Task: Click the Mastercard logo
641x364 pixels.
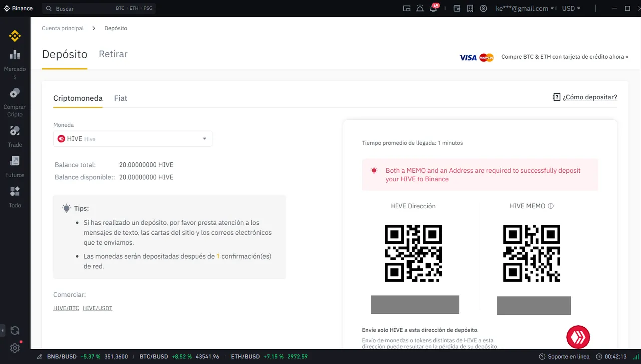Action: [x=486, y=57]
